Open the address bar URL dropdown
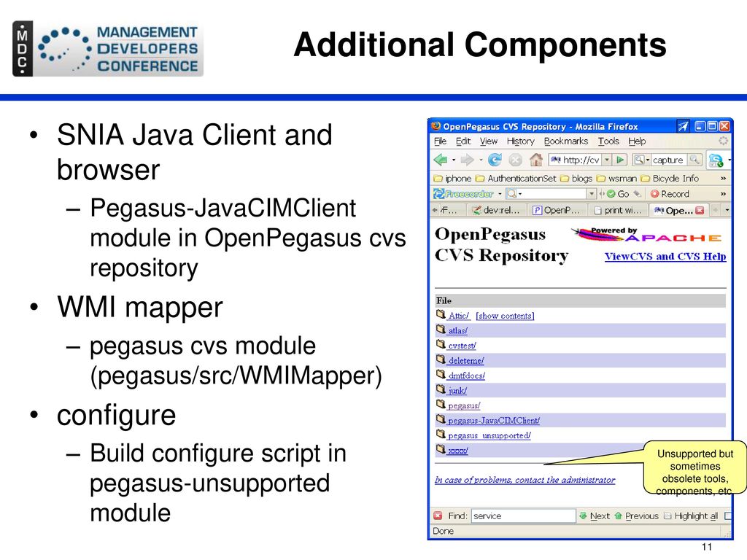The width and height of the screenshot is (747, 560). click(607, 160)
